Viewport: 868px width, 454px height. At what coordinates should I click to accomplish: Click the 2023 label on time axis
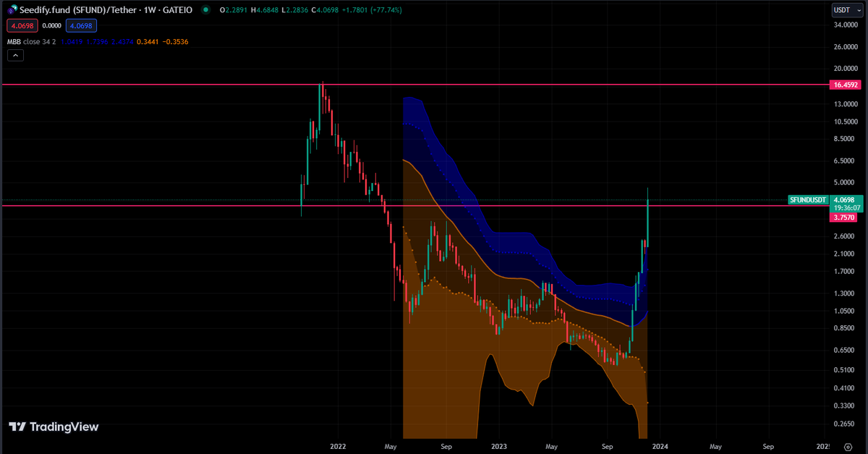(499, 447)
